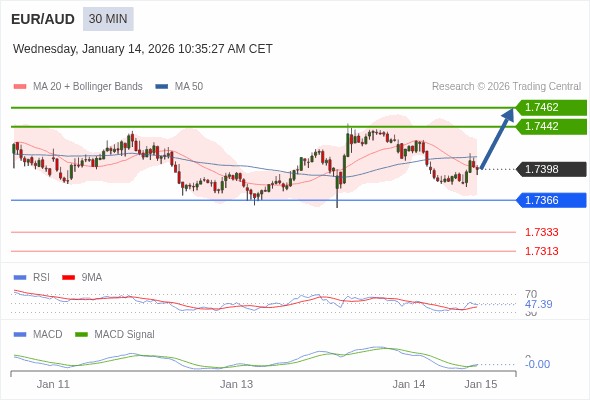Click the RSI blue legend swatch
This screenshot has width=590, height=400.
click(x=20, y=278)
